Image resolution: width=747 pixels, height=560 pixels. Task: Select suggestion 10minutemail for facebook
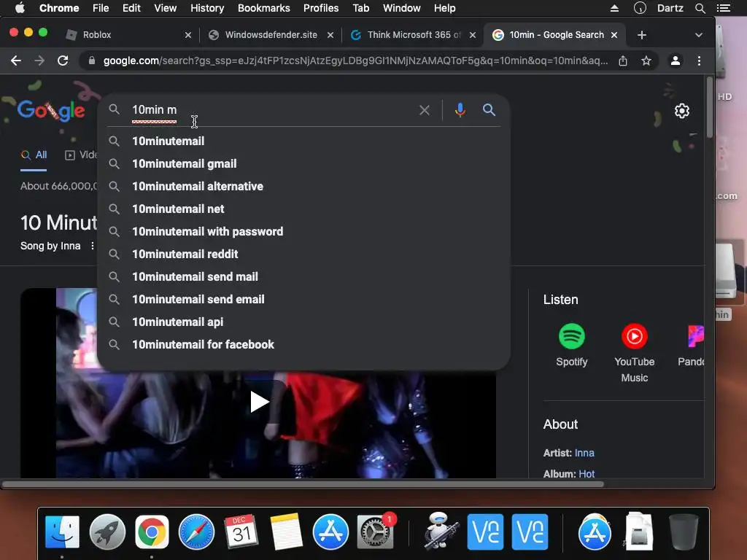[x=304, y=345]
